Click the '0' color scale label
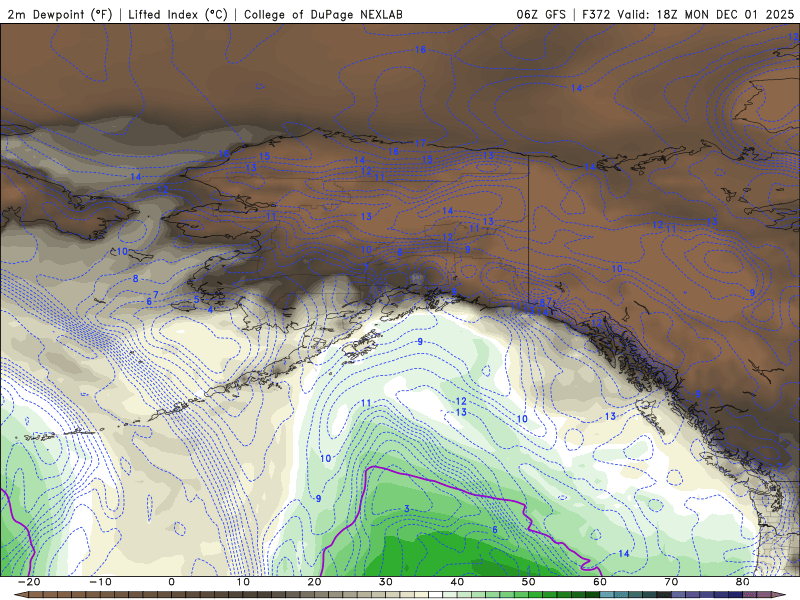The image size is (800, 600). (x=171, y=582)
